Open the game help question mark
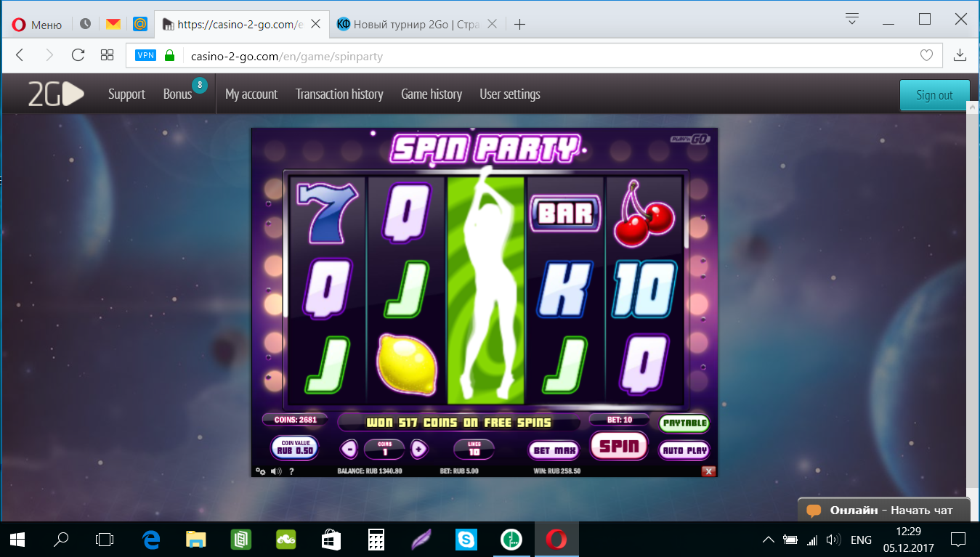The image size is (980, 557). point(291,471)
